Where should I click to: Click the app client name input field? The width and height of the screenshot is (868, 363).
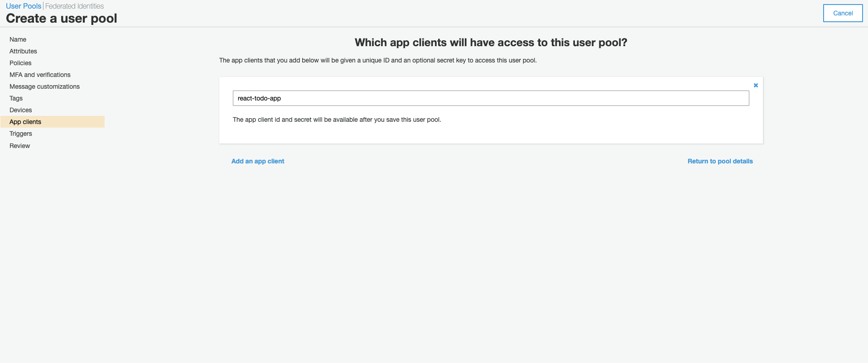[x=491, y=98]
